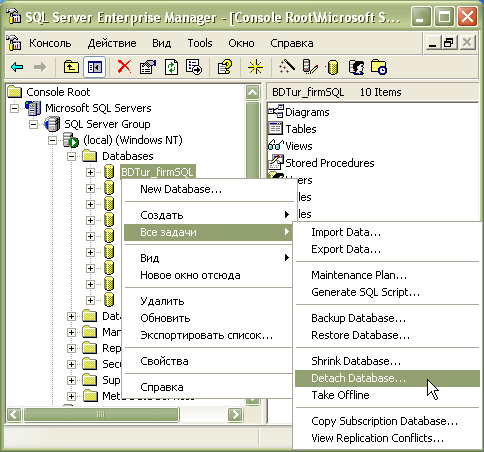The width and height of the screenshot is (484, 452).
Task: Select Copy Subscription Database...
Action: coord(387,421)
